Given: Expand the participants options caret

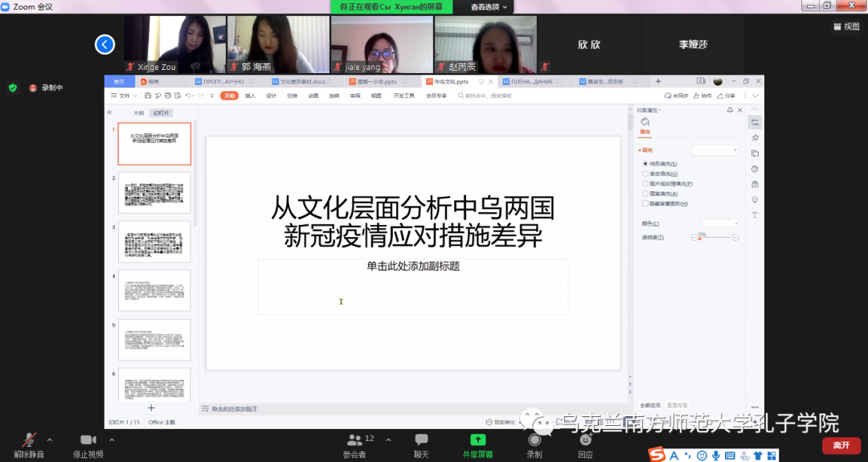Looking at the screenshot, I should coord(388,440).
